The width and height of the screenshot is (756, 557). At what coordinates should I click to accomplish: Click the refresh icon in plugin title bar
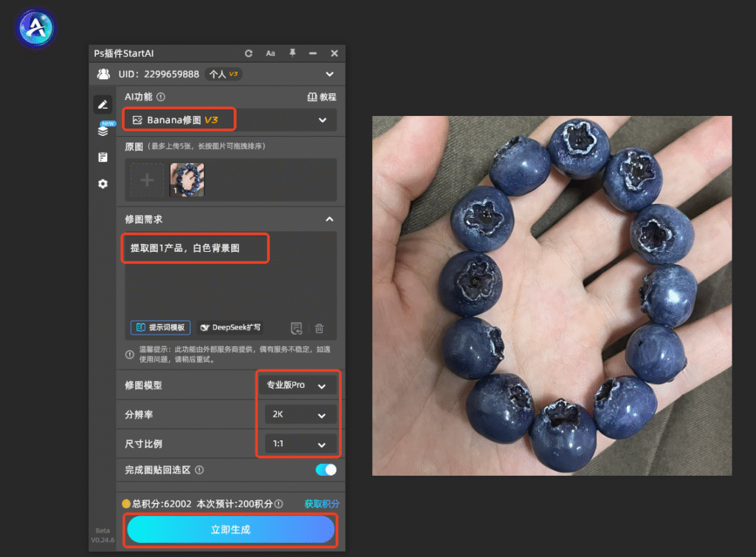point(248,53)
